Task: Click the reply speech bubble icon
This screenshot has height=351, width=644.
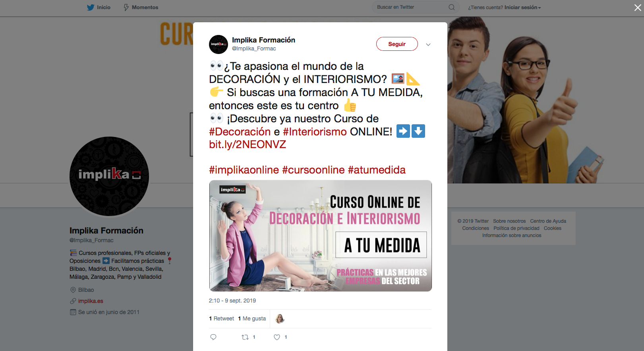Action: pos(213,337)
